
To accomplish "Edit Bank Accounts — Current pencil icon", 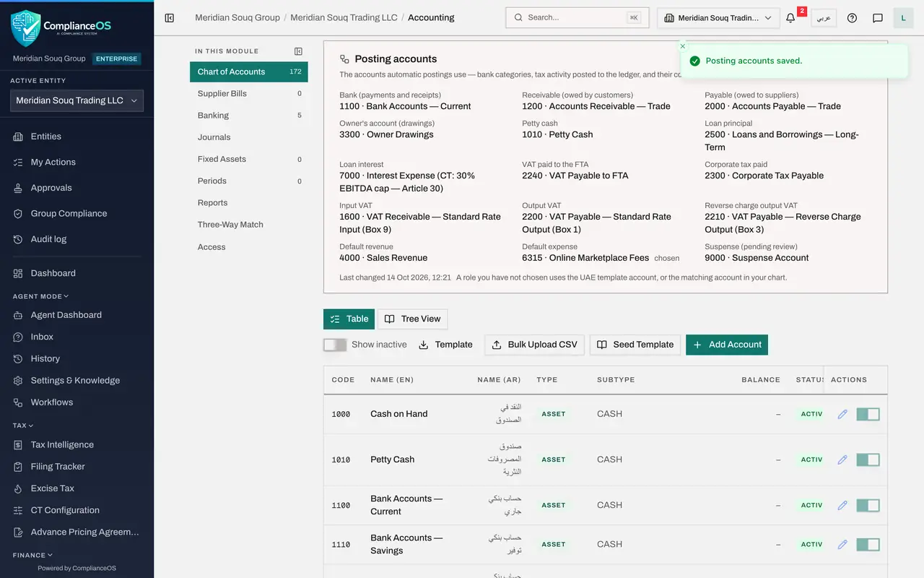I will tap(842, 505).
